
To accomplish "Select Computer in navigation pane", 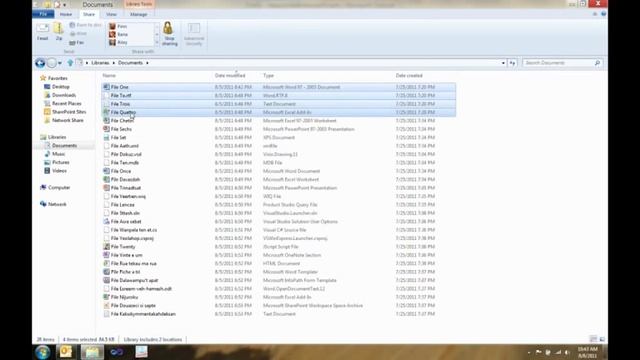I will pyautogui.click(x=59, y=187).
